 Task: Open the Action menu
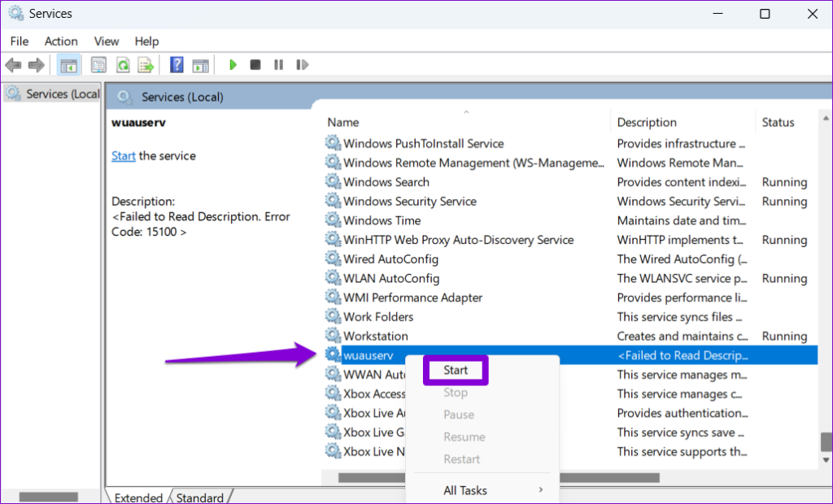tap(60, 41)
